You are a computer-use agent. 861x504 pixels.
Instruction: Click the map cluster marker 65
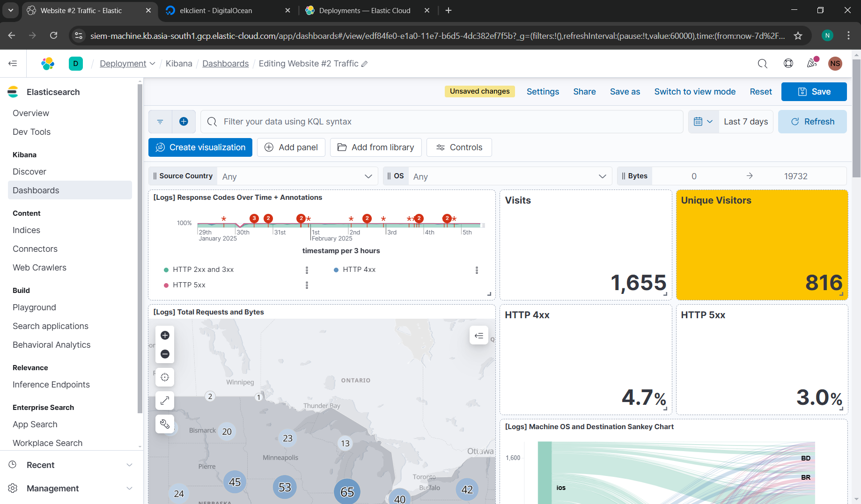pyautogui.click(x=347, y=491)
